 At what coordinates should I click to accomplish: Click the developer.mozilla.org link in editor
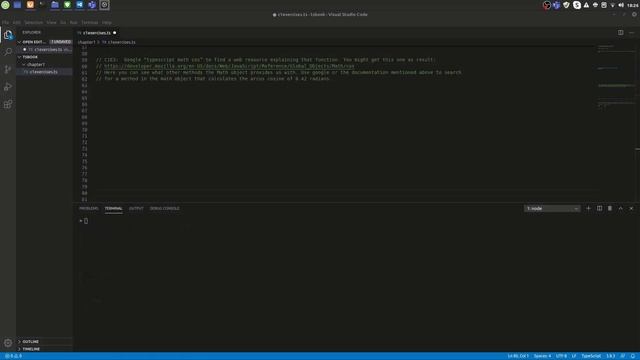[x=229, y=66]
